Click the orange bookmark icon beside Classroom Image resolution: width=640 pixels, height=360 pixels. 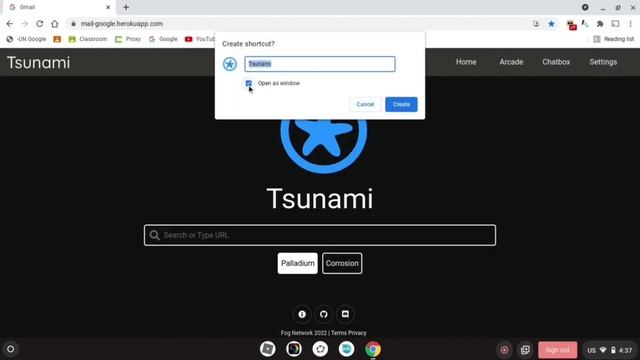[x=57, y=39]
